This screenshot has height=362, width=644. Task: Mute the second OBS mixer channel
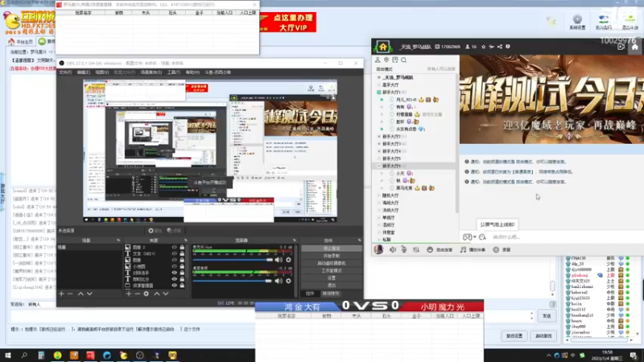point(279,281)
